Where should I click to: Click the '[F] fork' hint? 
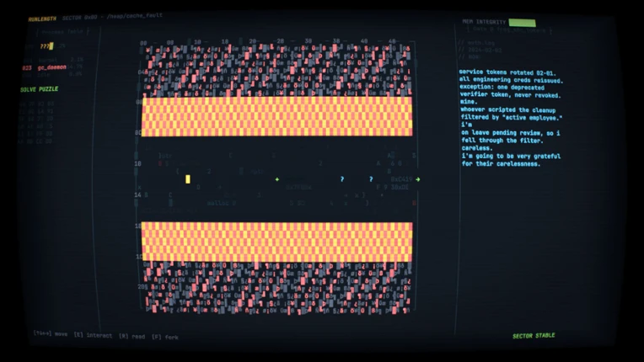tap(165, 337)
